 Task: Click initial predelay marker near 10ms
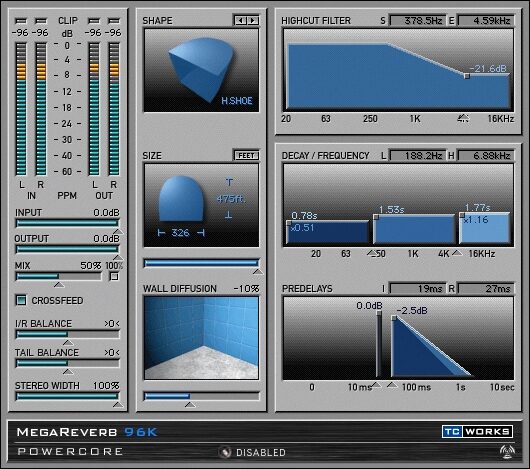[376, 385]
